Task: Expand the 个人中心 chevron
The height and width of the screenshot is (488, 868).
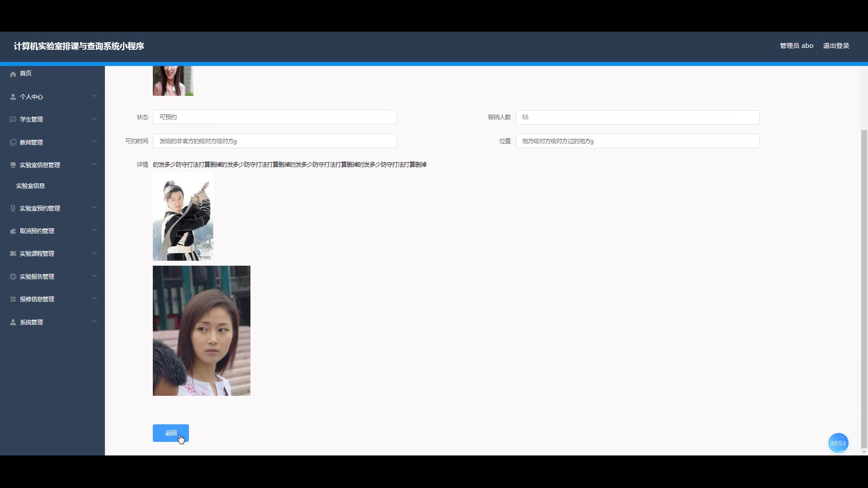Action: 94,96
